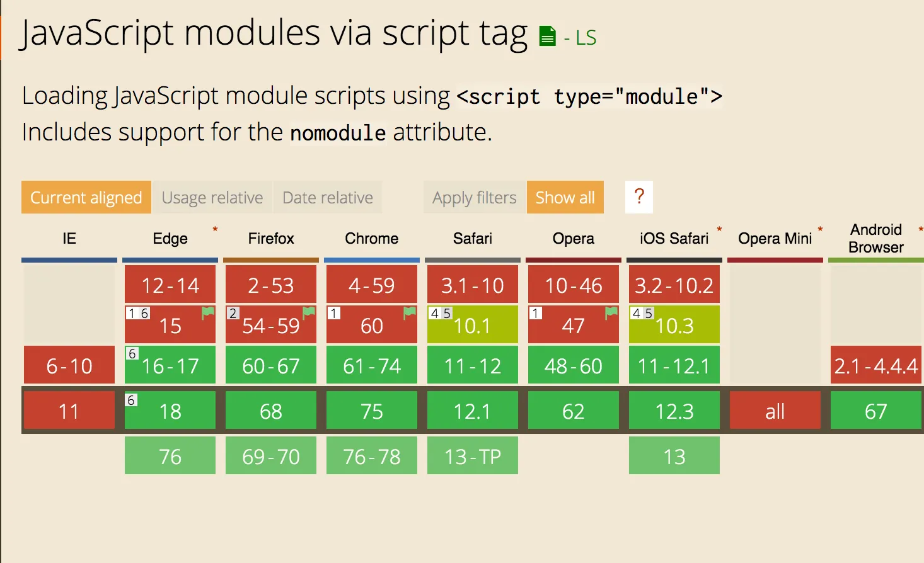Select the Opera 48-60 cell
The height and width of the screenshot is (563, 924).
click(x=574, y=365)
